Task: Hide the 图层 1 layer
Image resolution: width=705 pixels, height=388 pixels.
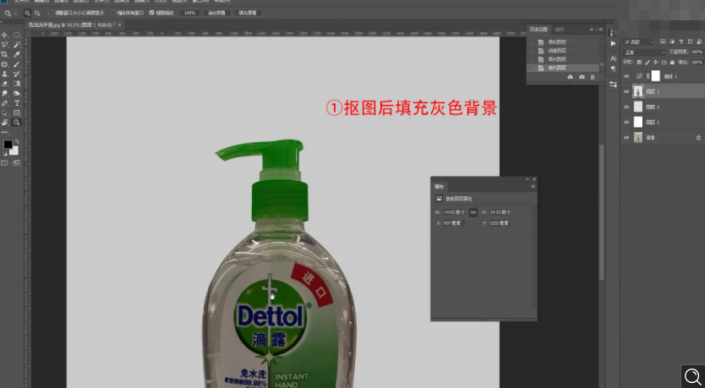Action: point(626,92)
